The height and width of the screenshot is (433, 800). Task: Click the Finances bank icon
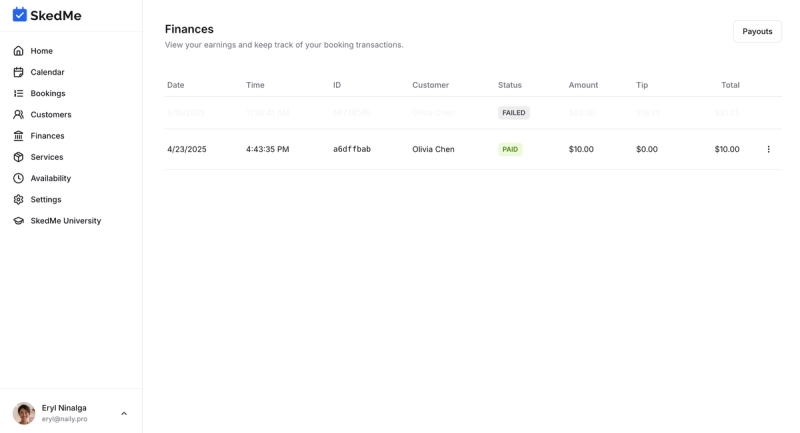click(18, 136)
